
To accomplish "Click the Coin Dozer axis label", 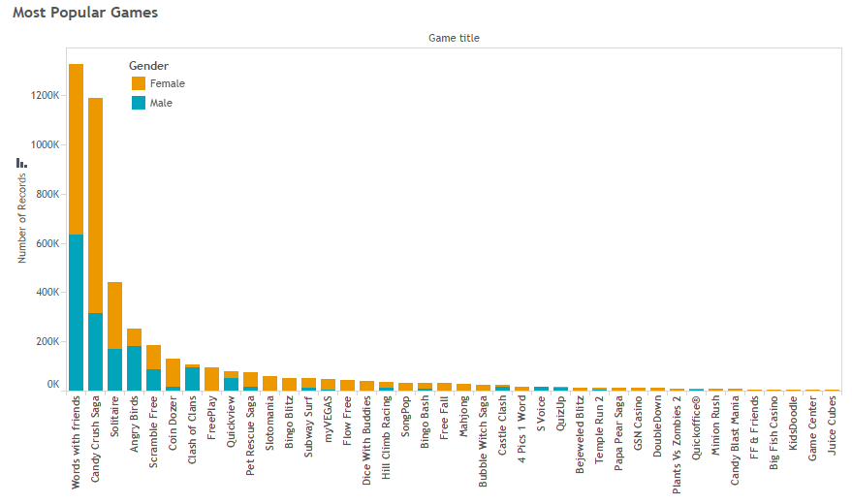I will click(173, 424).
